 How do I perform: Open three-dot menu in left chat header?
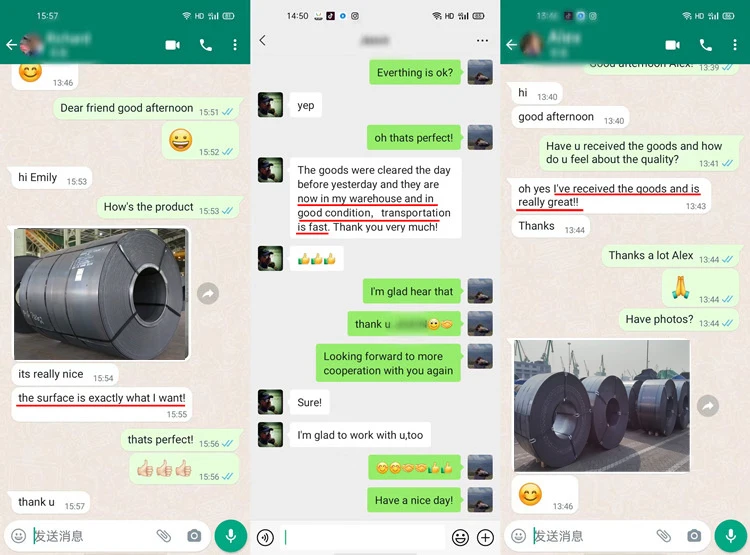click(x=235, y=45)
